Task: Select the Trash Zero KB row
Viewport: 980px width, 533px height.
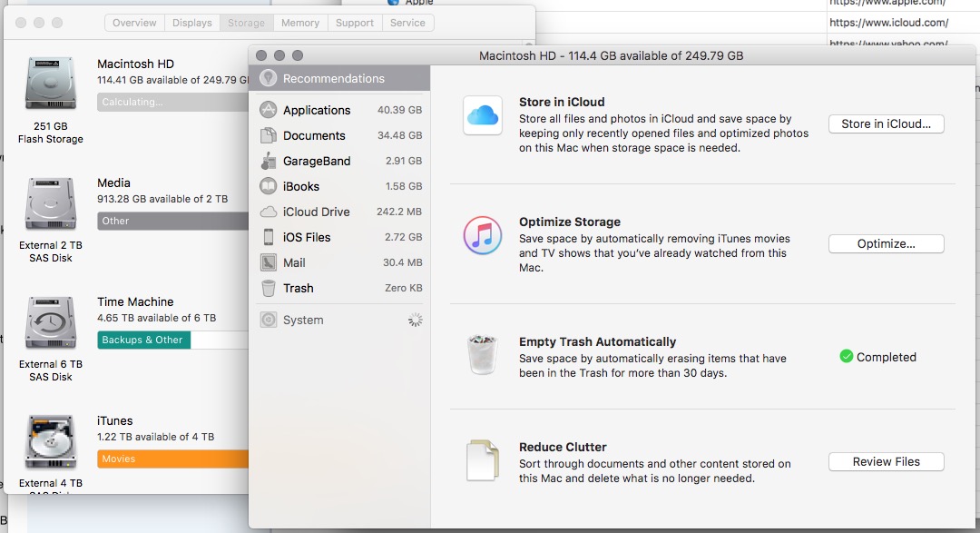Action: click(339, 288)
